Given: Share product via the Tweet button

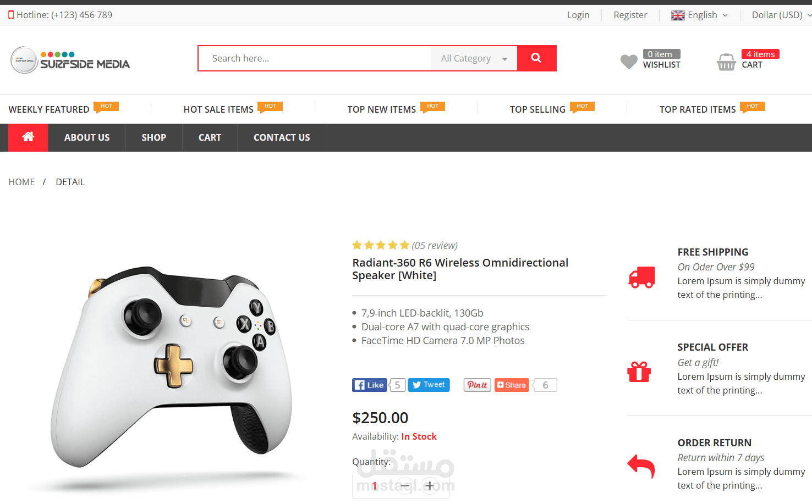Looking at the screenshot, I should click(429, 385).
